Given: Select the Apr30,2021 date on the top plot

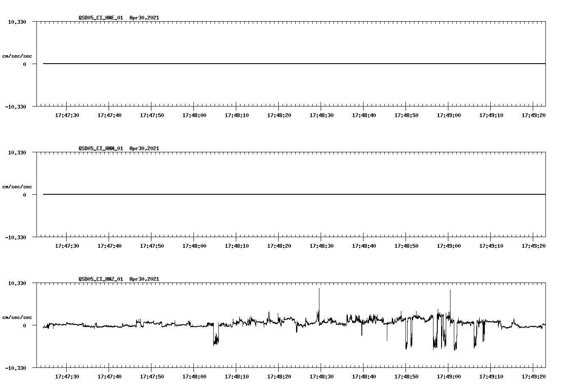Looking at the screenshot, I should [x=144, y=18].
